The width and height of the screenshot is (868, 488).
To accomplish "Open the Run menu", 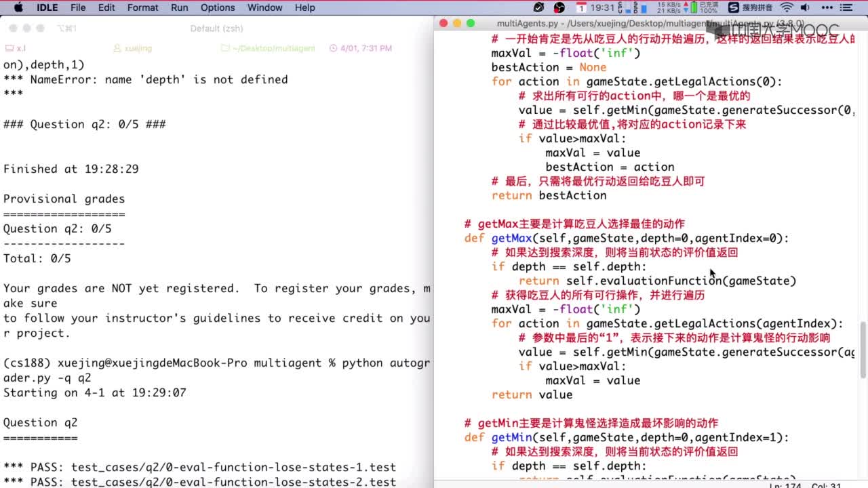I will 180,7.
